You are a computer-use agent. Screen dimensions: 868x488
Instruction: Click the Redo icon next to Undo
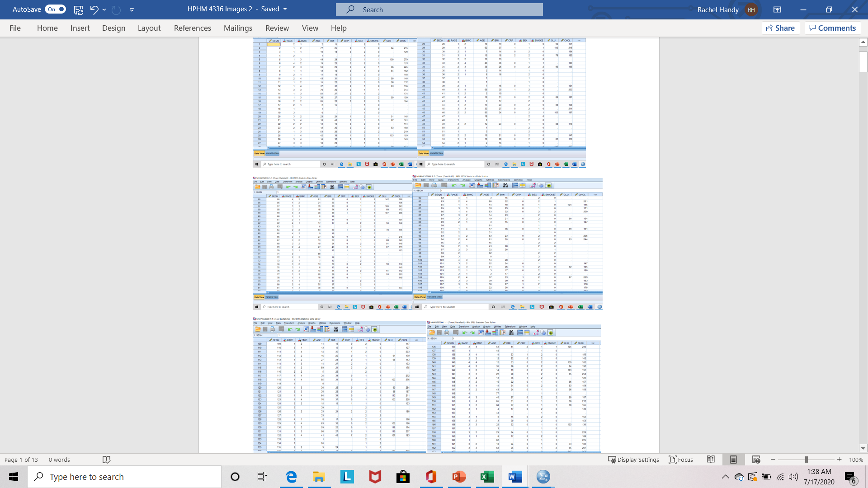[116, 9]
